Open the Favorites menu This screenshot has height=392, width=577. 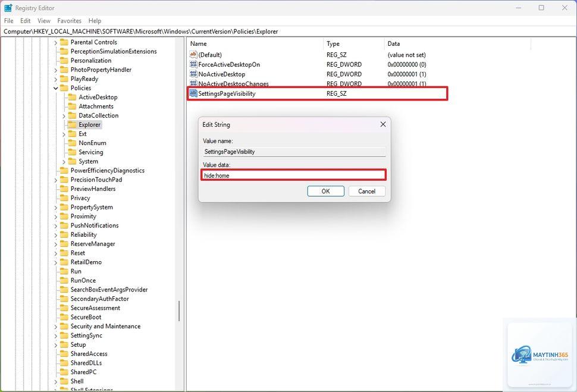pos(69,21)
